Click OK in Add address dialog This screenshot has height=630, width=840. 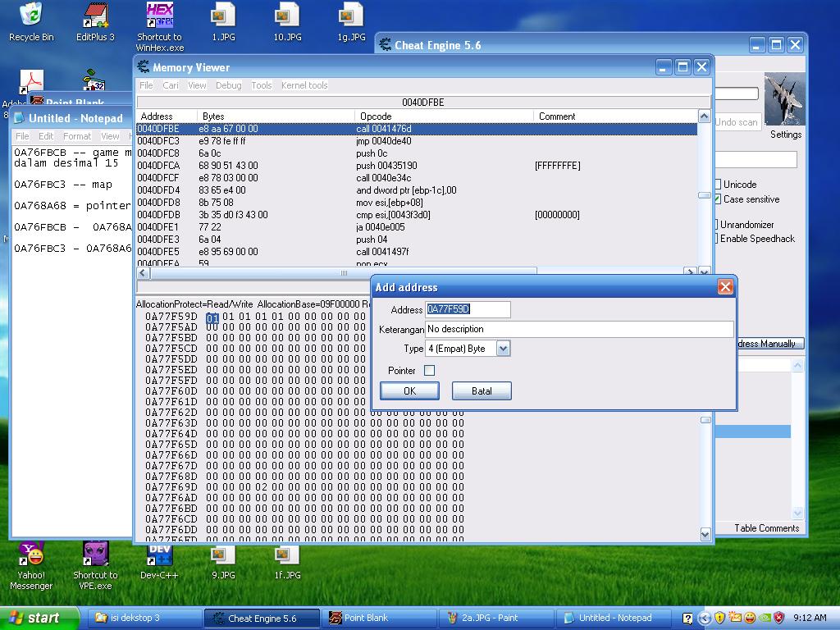[409, 391]
